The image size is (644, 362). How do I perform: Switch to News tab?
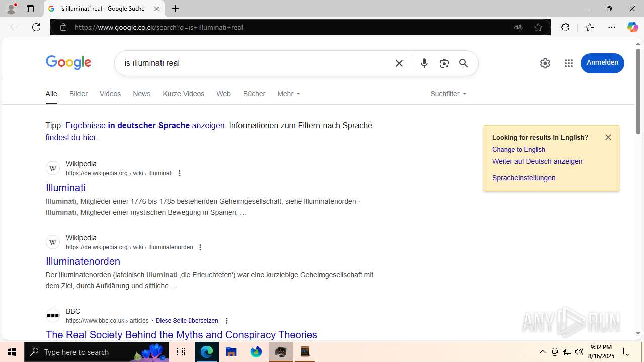coord(142,94)
